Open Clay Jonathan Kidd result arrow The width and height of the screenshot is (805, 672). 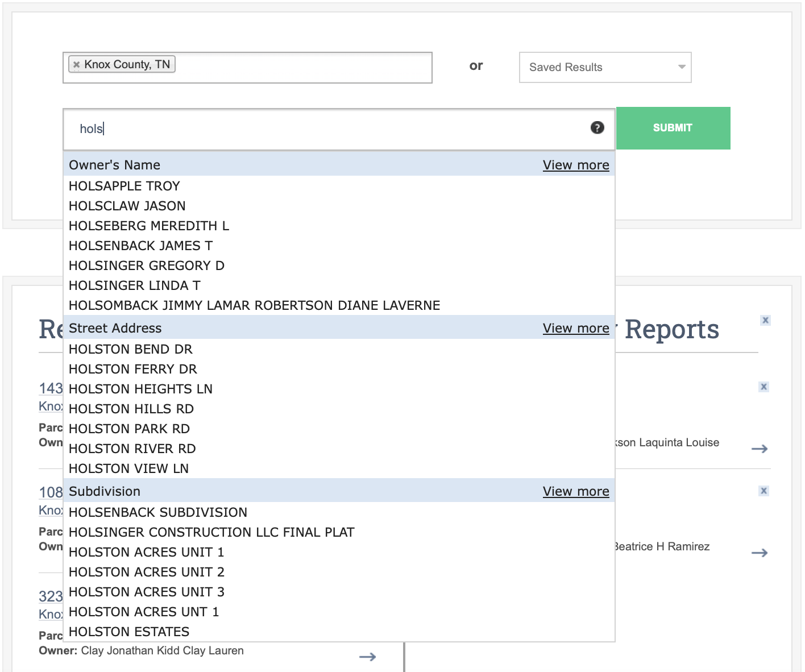(x=368, y=657)
